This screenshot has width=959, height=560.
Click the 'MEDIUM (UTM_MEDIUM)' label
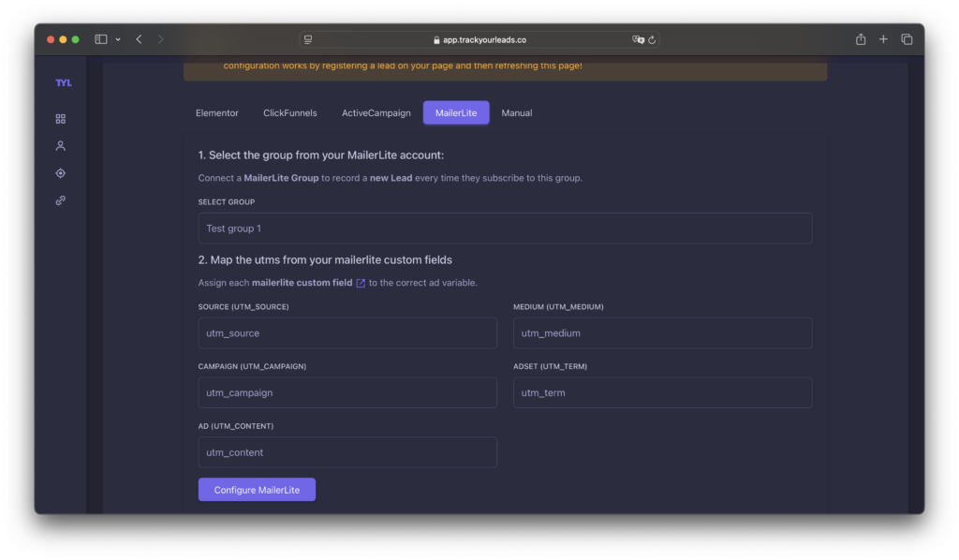[x=558, y=307]
